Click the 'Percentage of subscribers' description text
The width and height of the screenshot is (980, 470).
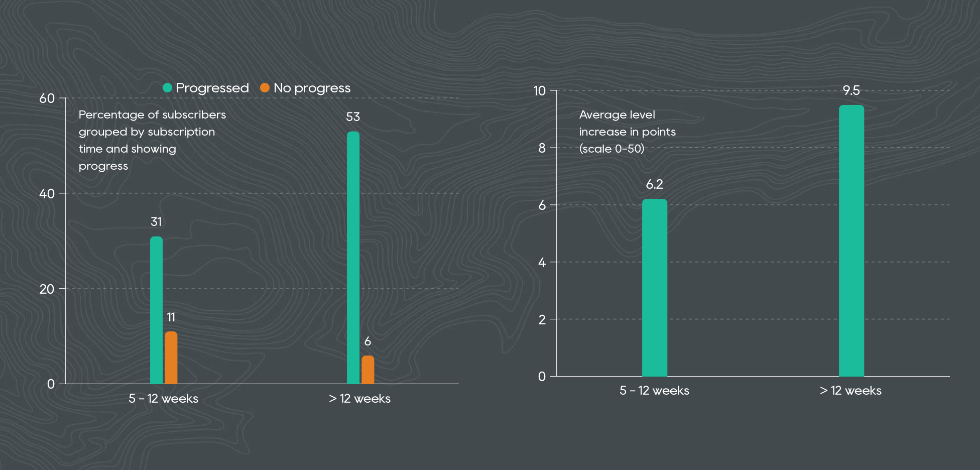tap(152, 140)
